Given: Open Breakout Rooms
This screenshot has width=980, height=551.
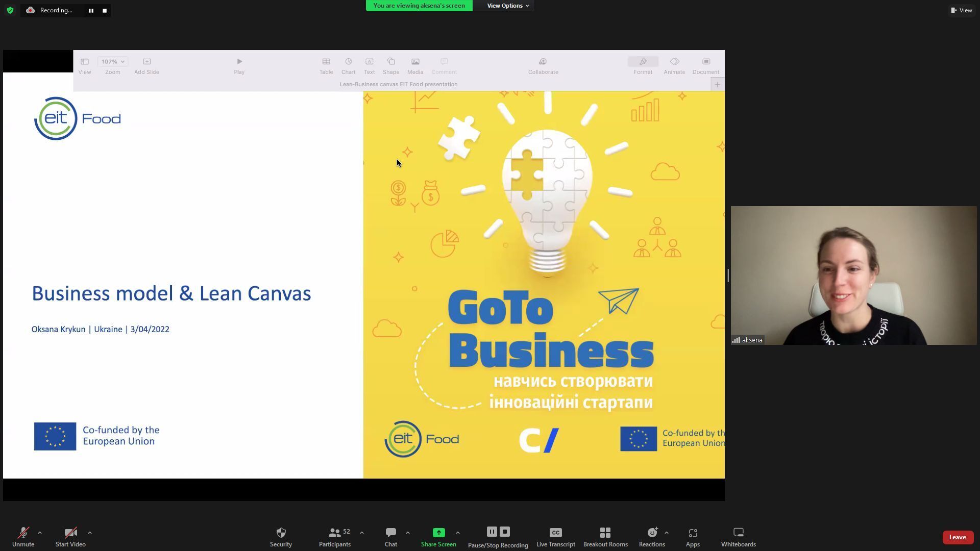Looking at the screenshot, I should [605, 537].
